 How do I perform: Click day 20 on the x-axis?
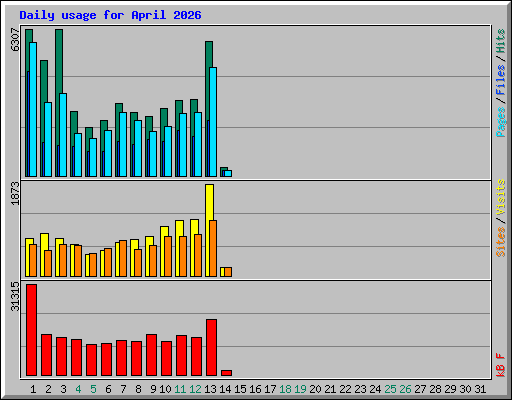coord(315,389)
